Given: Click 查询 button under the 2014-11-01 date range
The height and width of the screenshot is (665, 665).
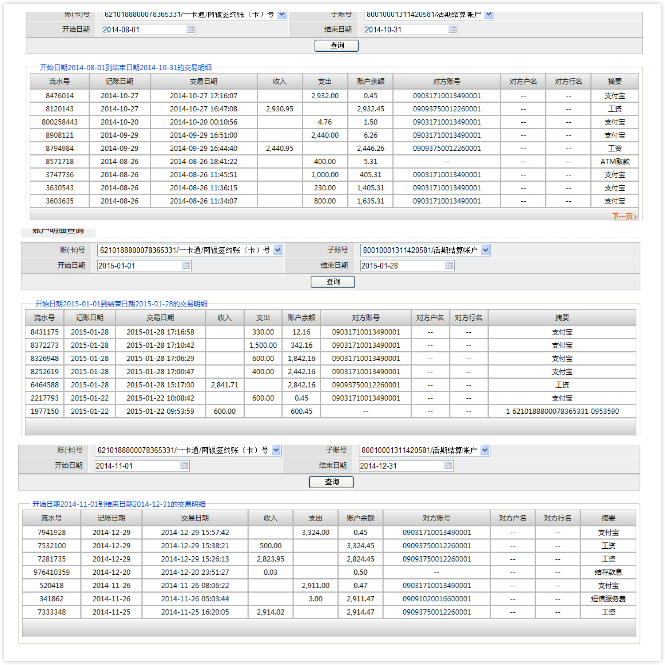Looking at the screenshot, I should click(331, 482).
